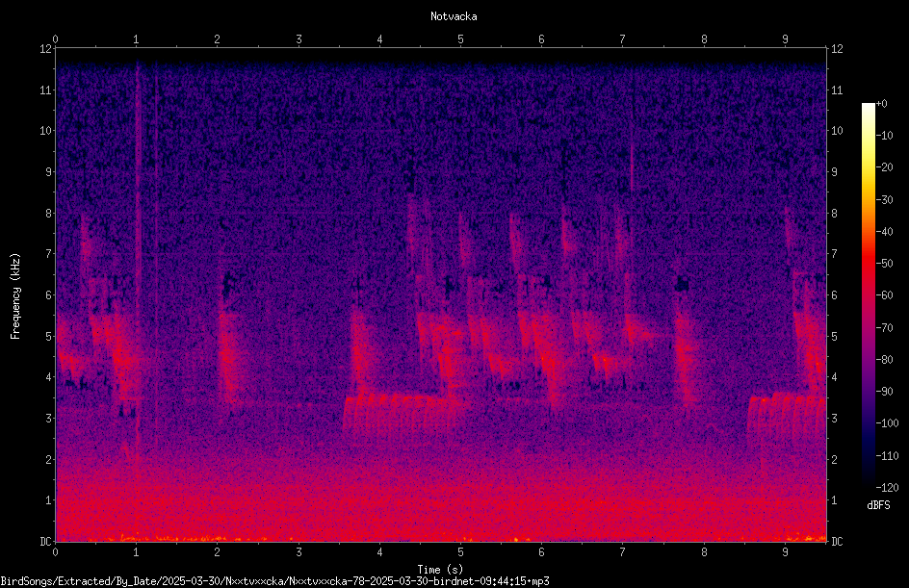Select the -30 color scale label
Image resolution: width=909 pixels, height=588 pixels.
coord(885,200)
